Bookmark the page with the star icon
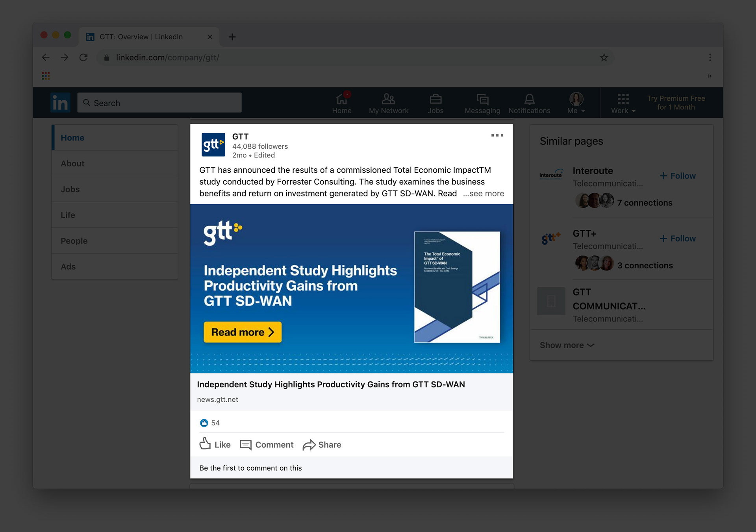The width and height of the screenshot is (756, 532). tap(604, 57)
